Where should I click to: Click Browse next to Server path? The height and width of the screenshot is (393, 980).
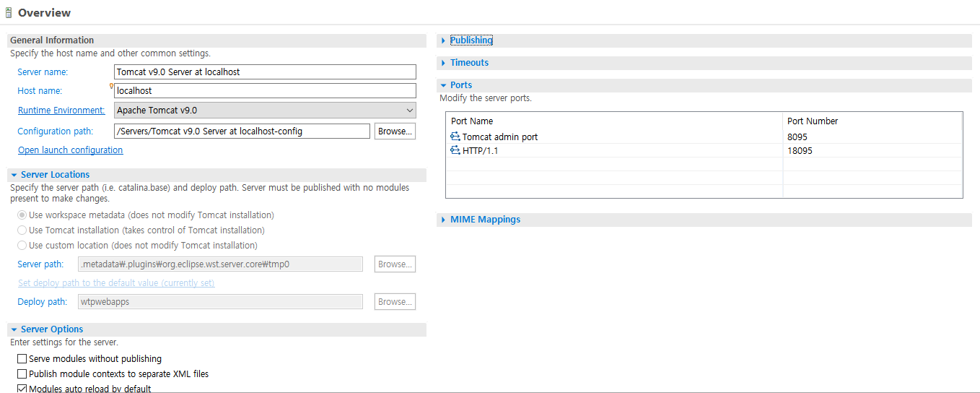(395, 264)
